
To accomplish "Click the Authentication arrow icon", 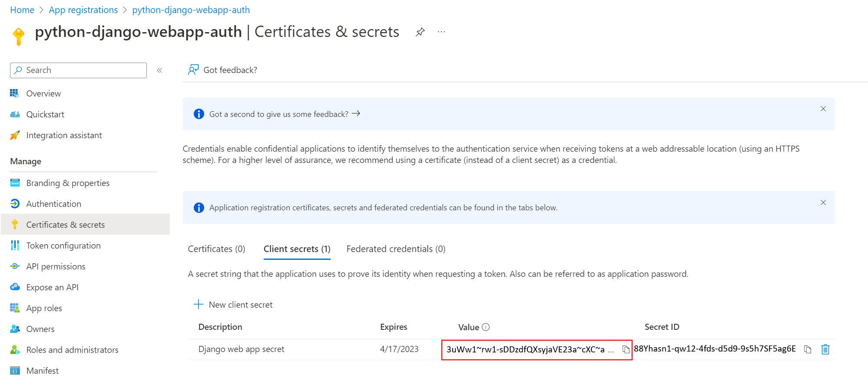I will [x=15, y=203].
